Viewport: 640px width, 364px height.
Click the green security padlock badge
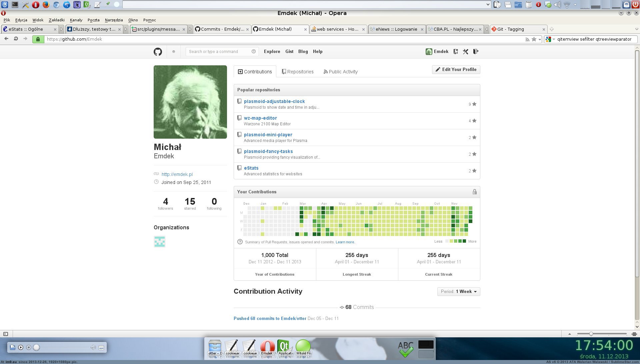coord(38,39)
